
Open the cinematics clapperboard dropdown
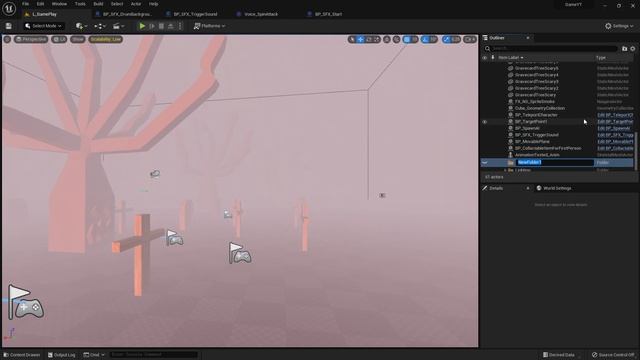(x=118, y=26)
